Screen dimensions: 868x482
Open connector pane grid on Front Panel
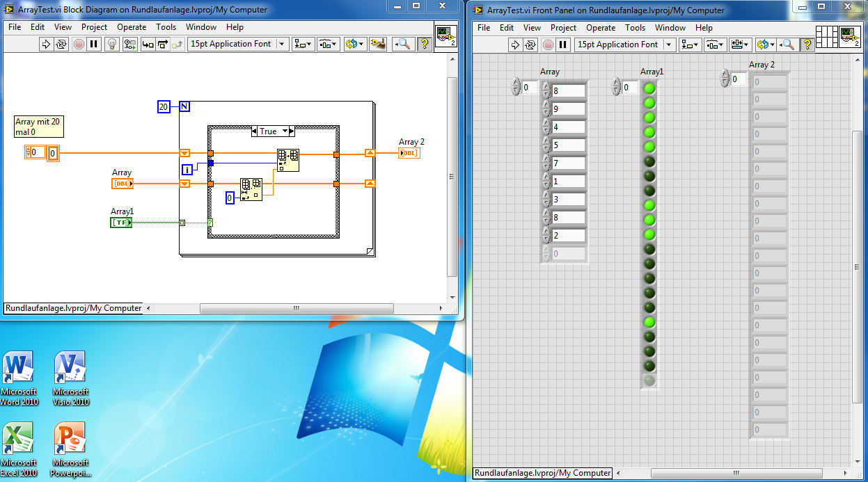826,35
